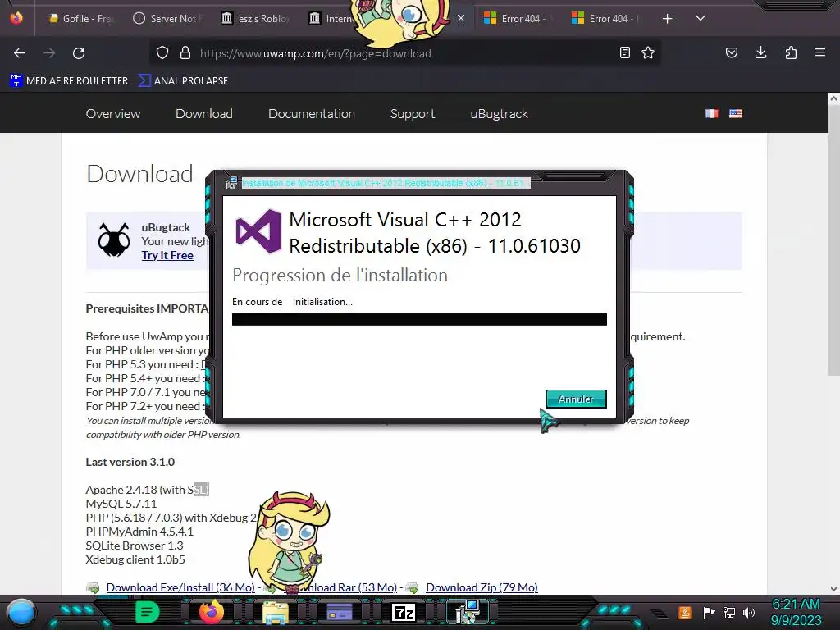Click the Firefox back arrow
The height and width of the screenshot is (630, 840).
point(20,53)
